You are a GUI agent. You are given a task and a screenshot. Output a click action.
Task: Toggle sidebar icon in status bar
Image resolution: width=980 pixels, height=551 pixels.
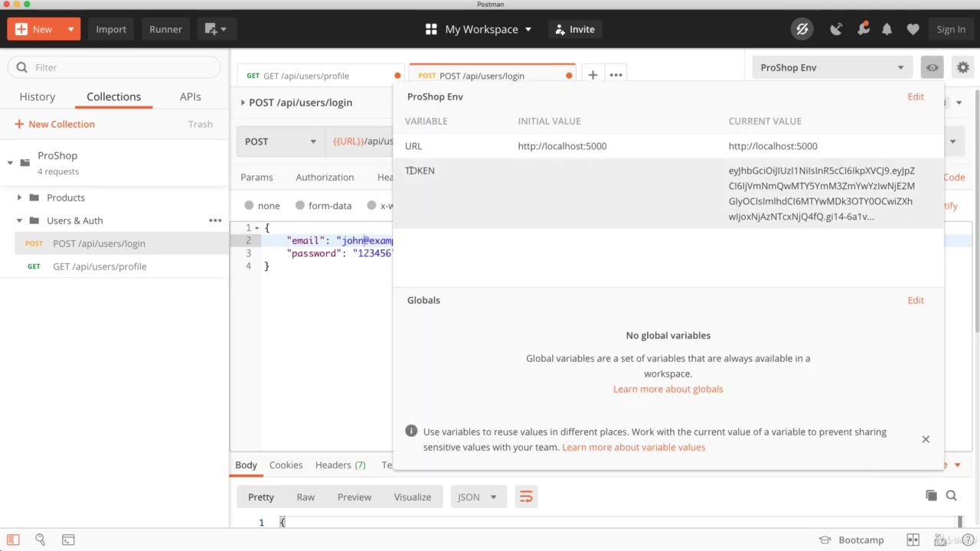tap(13, 540)
